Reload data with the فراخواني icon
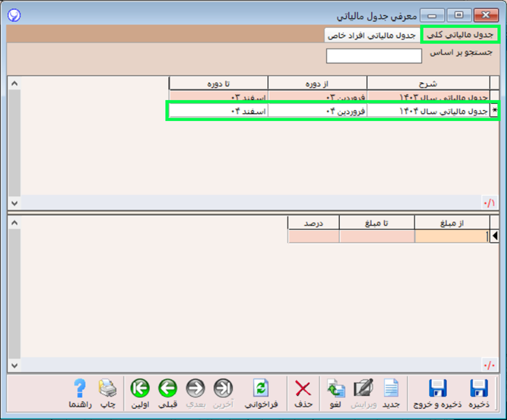Screen dimensions: 507x420 point(261,394)
